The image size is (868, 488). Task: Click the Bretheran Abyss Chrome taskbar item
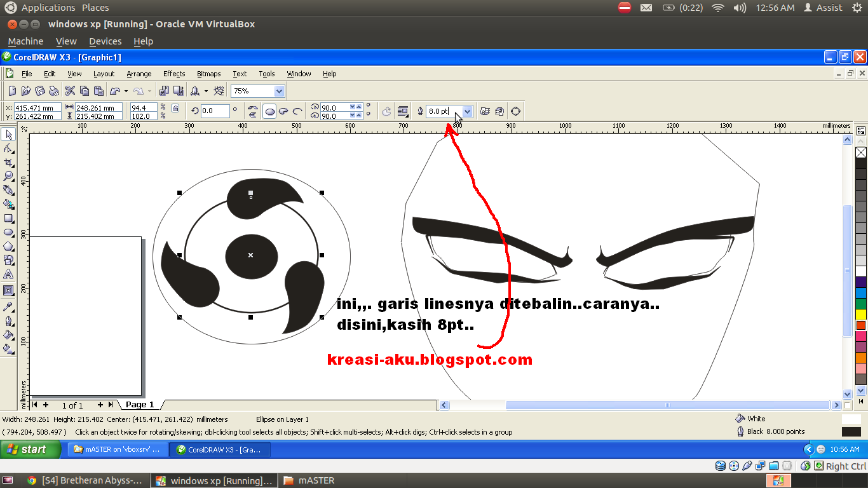[85, 480]
